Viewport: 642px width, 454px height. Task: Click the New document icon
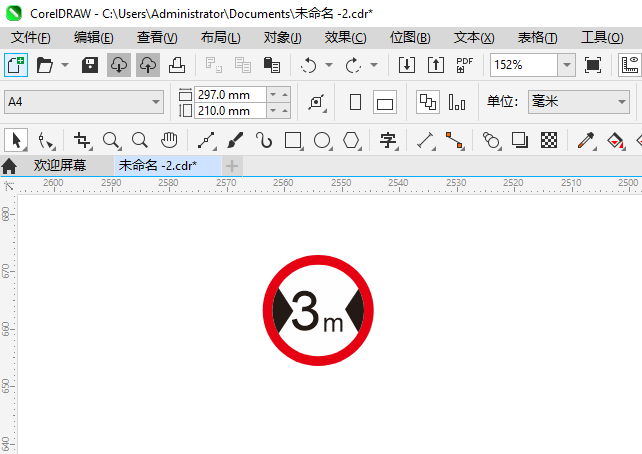click(x=16, y=65)
